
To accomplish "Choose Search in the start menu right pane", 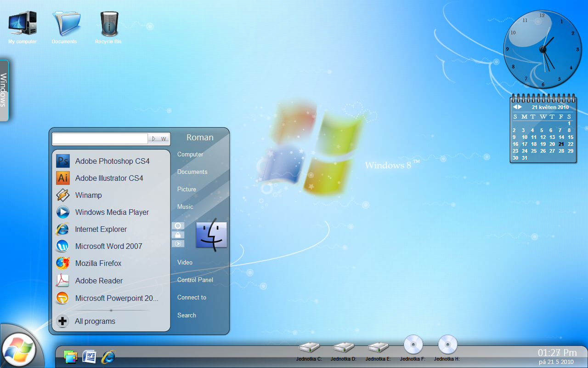I will pos(187,315).
